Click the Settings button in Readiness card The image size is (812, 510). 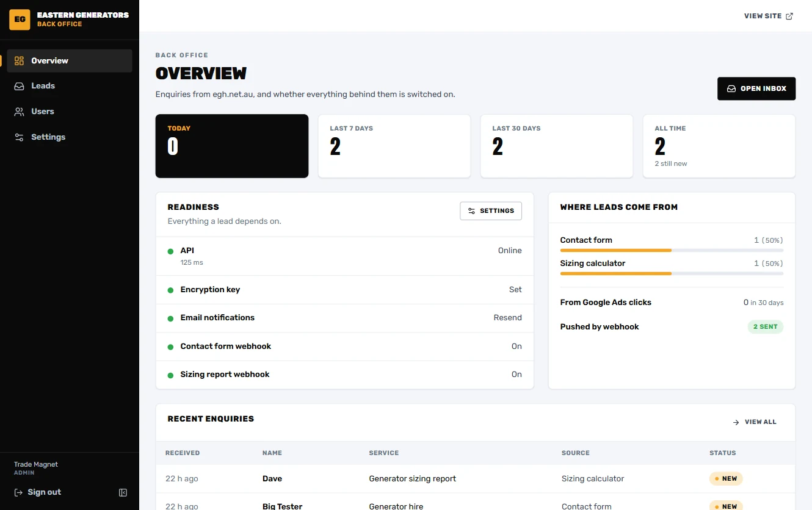click(x=491, y=211)
